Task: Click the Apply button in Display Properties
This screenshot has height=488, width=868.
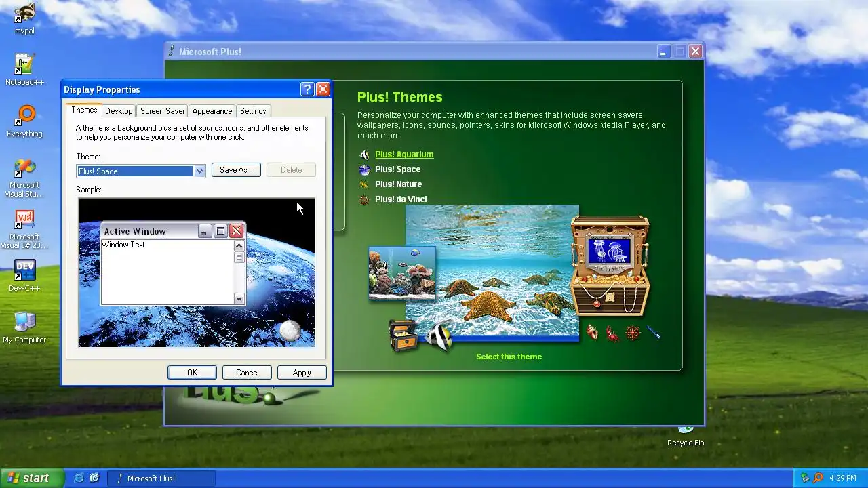Action: pyautogui.click(x=302, y=373)
